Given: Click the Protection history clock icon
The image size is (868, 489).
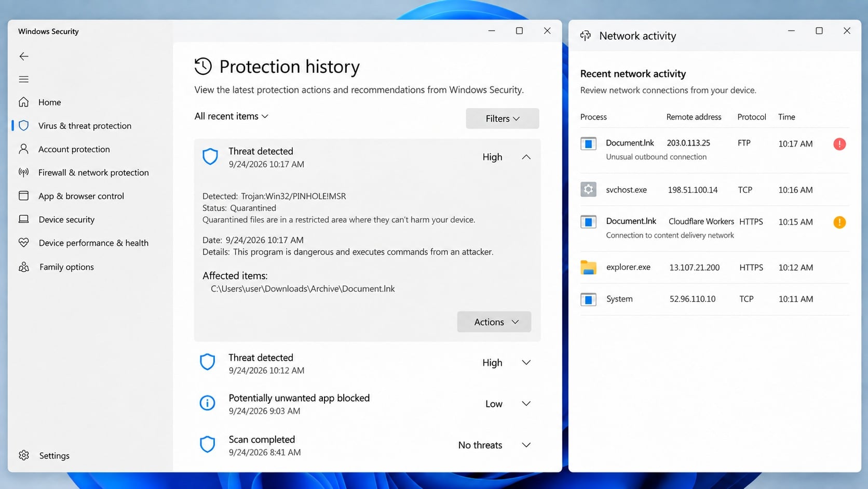Looking at the screenshot, I should [x=203, y=67].
